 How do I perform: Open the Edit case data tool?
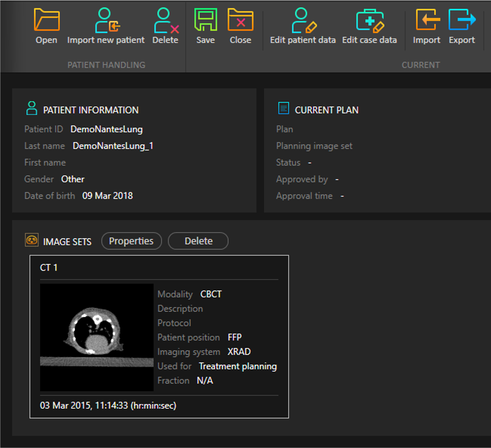(x=369, y=21)
